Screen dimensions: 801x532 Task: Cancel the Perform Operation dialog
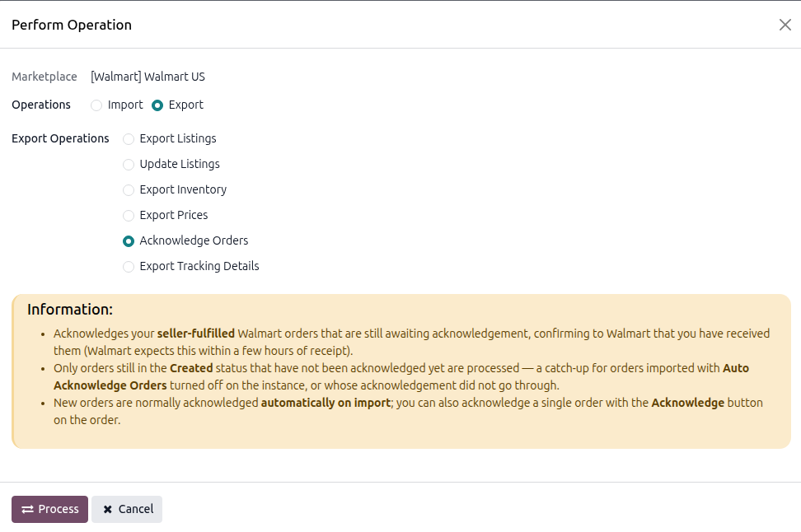point(127,509)
